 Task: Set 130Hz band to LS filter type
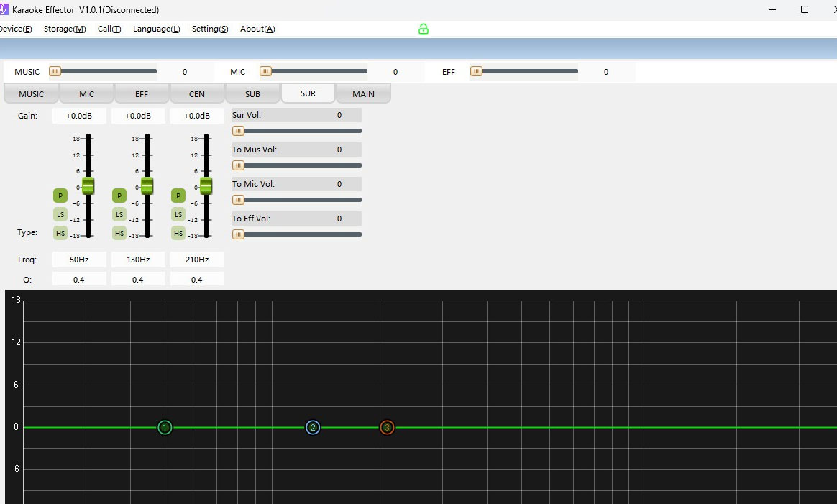click(x=119, y=214)
